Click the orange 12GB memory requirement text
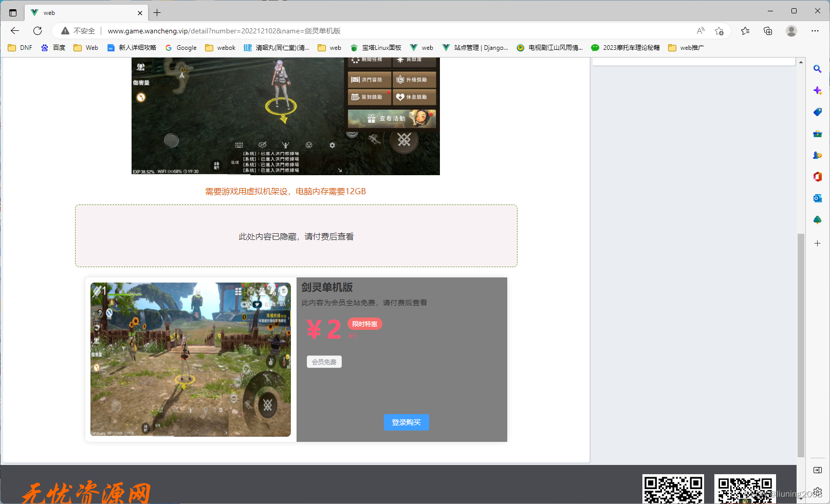Image resolution: width=830 pixels, height=504 pixels. point(286,191)
